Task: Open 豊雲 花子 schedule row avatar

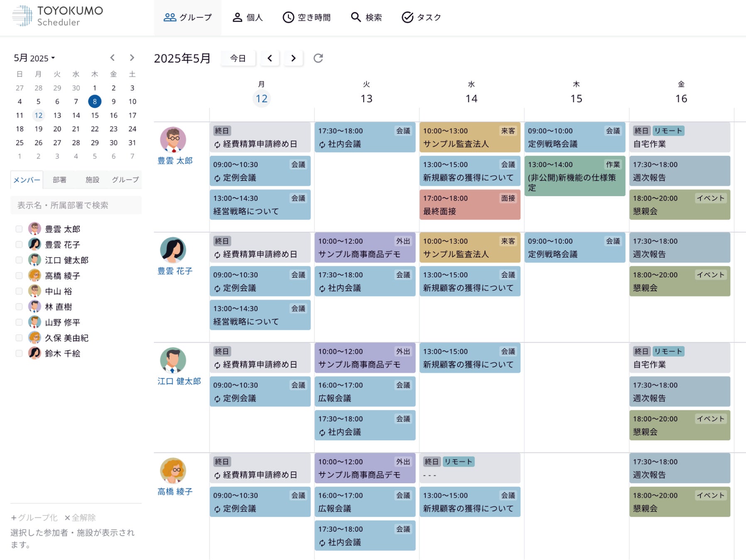Action: click(173, 250)
